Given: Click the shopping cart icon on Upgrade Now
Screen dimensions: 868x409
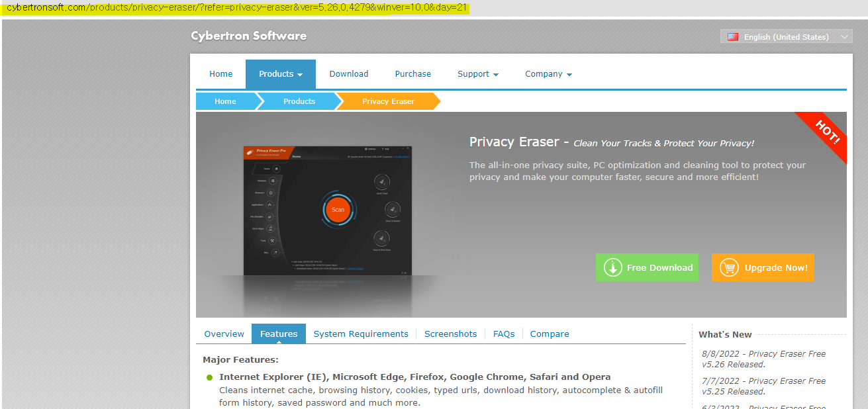Looking at the screenshot, I should (x=729, y=267).
